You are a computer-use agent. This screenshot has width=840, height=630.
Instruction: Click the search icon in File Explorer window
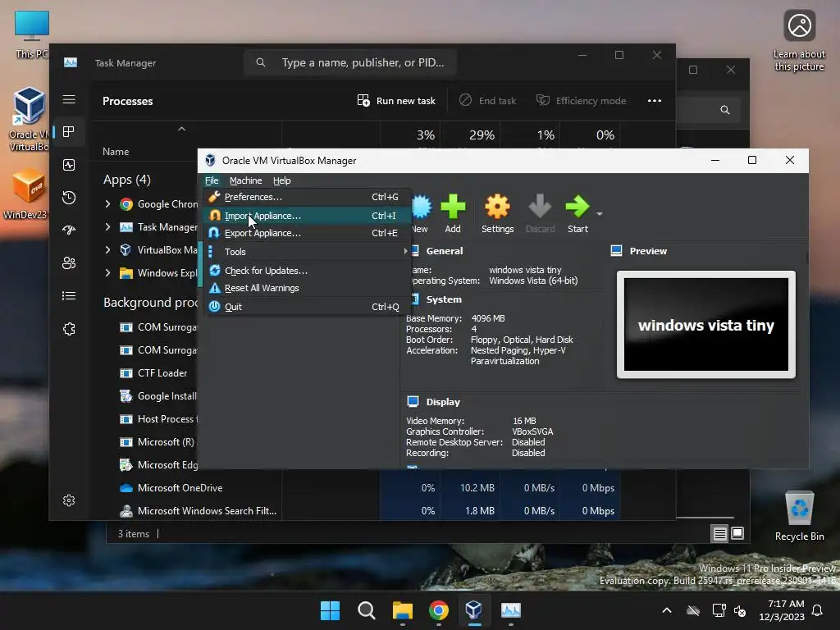725,110
